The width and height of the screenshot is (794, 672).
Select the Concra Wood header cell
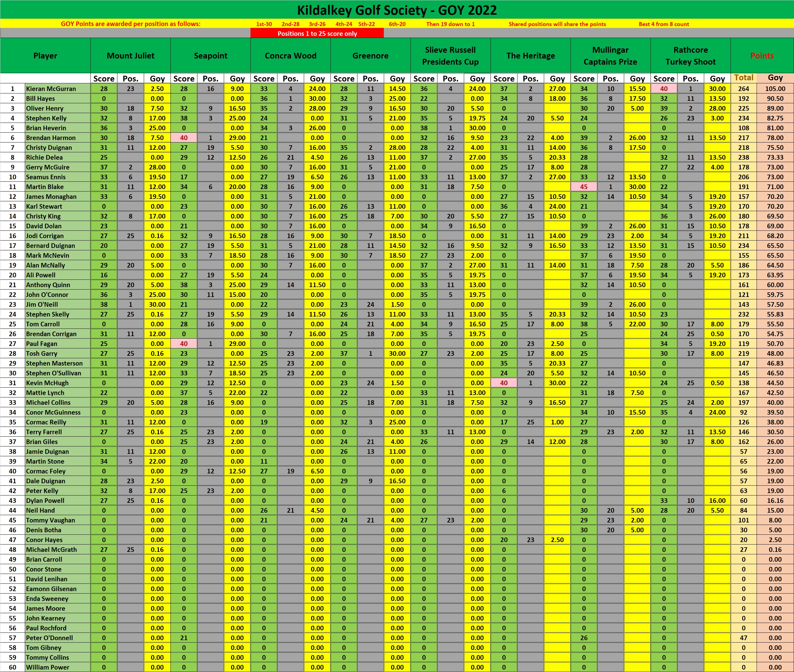click(290, 56)
